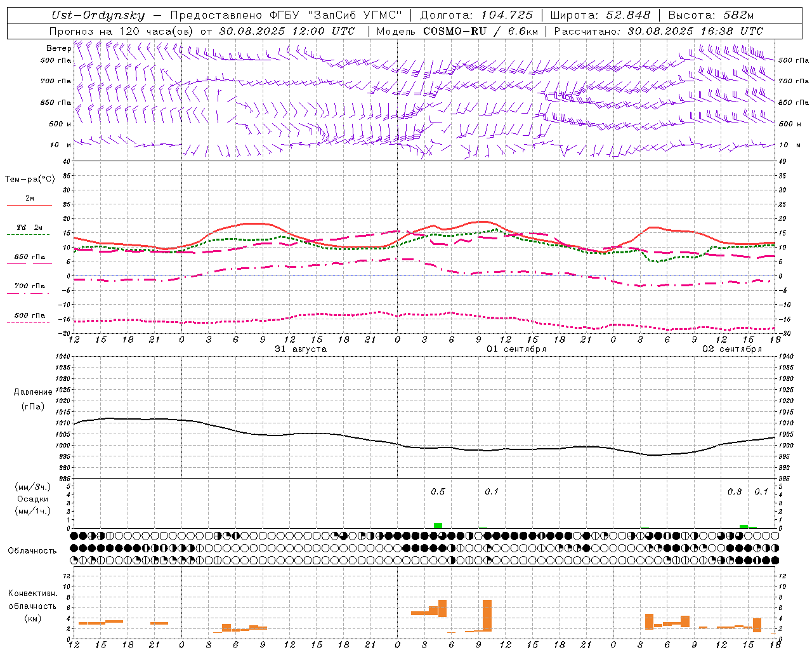Viewport: 812px width, 650px height.
Task: Click the 'Широта: 52.848' value
Action: [600, 16]
